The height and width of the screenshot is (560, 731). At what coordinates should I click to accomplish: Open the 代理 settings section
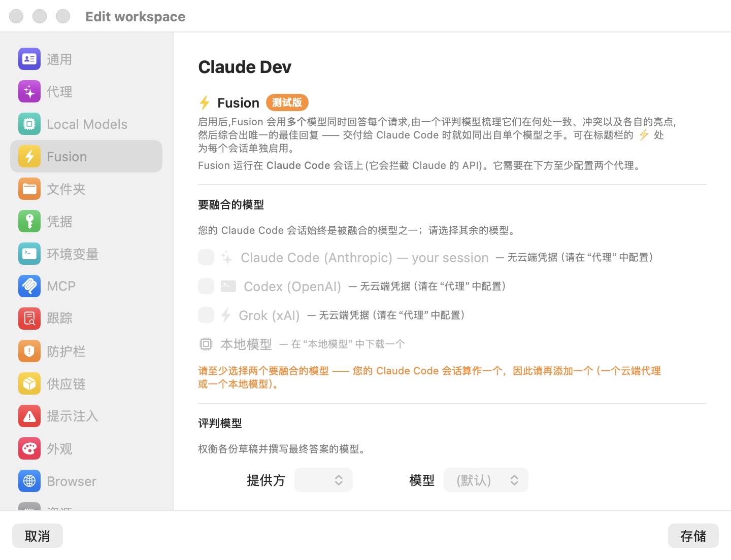point(86,91)
